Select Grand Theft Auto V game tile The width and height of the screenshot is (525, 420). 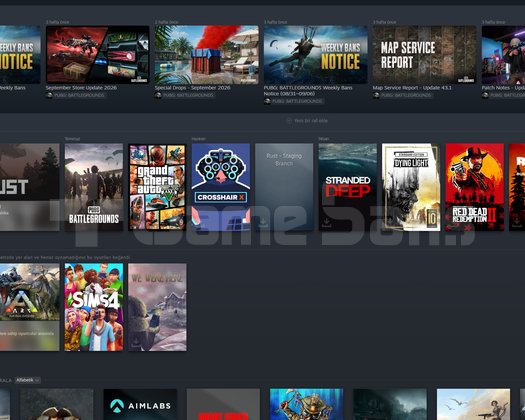[157, 187]
